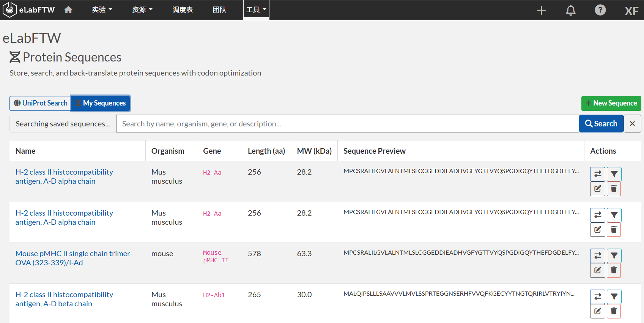The image size is (644, 323).
Task: Back-translate the A-D beta chain sequence
Action: point(598,297)
